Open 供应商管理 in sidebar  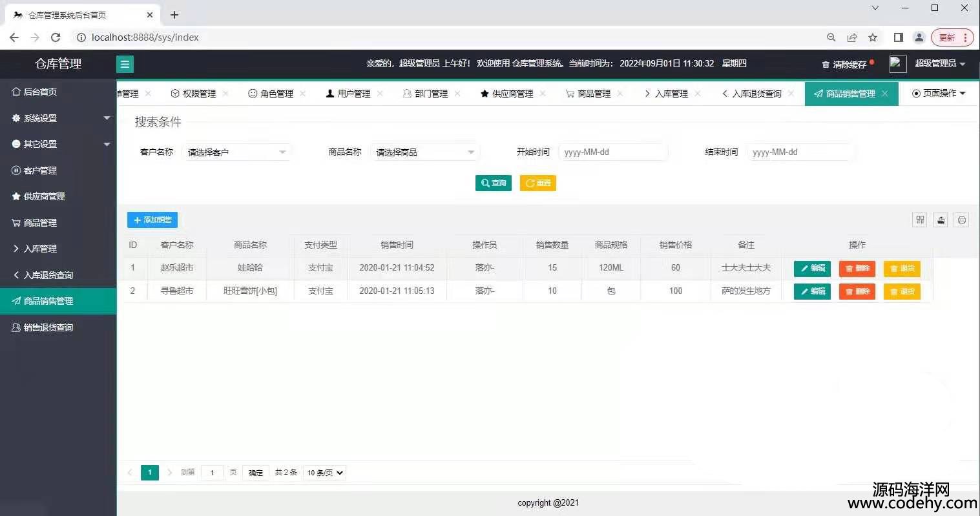[58, 196]
